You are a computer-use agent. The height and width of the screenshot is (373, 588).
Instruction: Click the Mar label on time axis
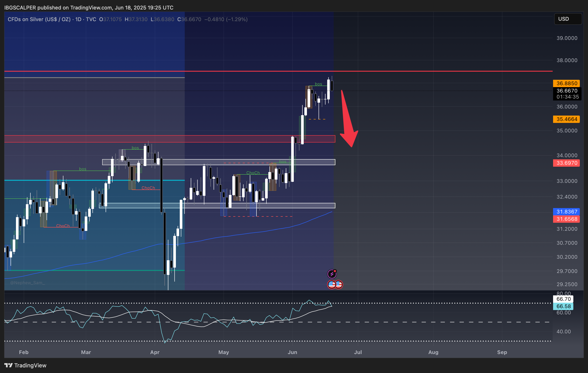pyautogui.click(x=86, y=352)
